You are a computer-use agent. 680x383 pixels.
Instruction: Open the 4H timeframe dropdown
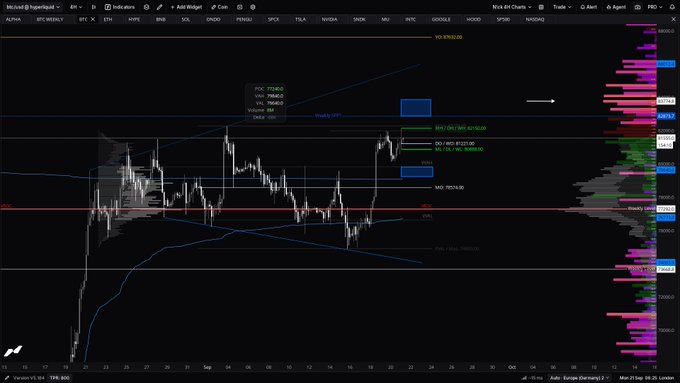click(76, 7)
